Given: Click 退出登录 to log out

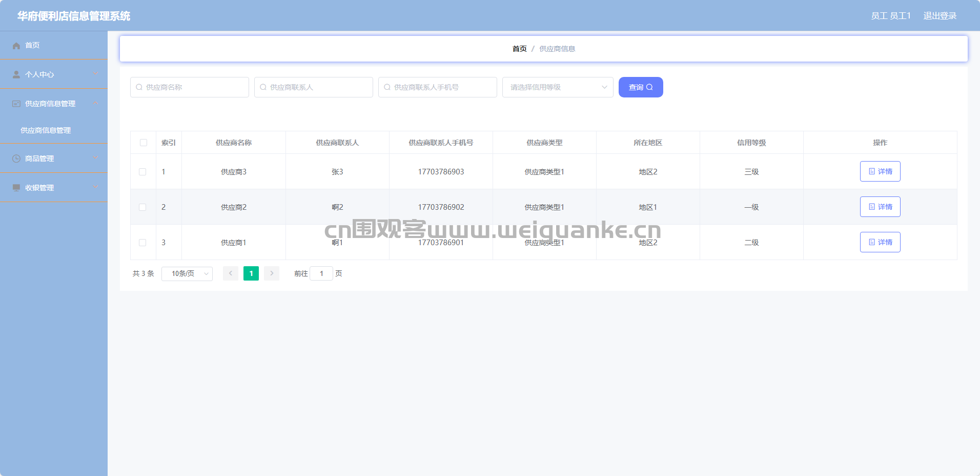Looking at the screenshot, I should click(x=940, y=16).
